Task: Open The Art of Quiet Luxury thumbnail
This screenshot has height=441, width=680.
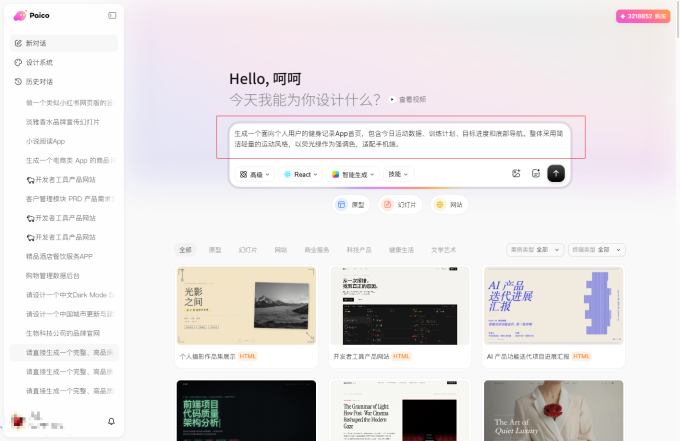Action: 553,411
